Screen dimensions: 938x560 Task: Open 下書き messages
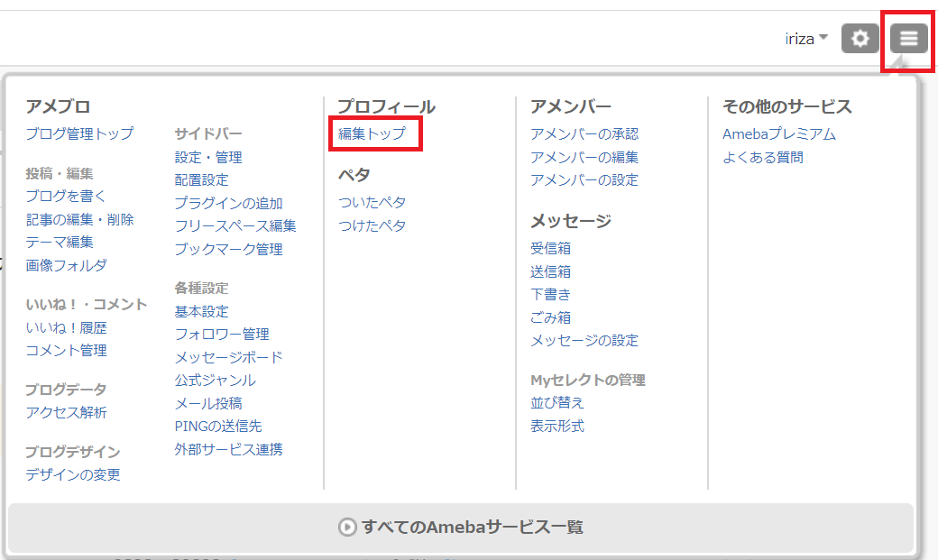(550, 294)
